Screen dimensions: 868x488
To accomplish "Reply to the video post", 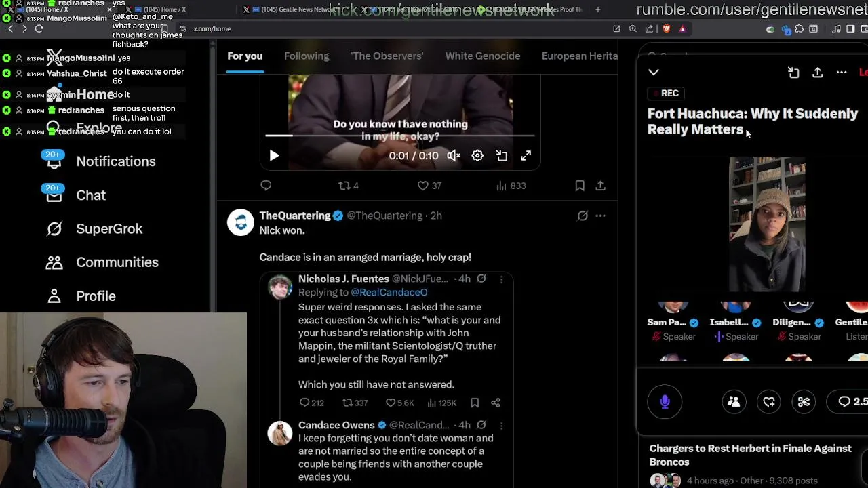I will click(266, 186).
